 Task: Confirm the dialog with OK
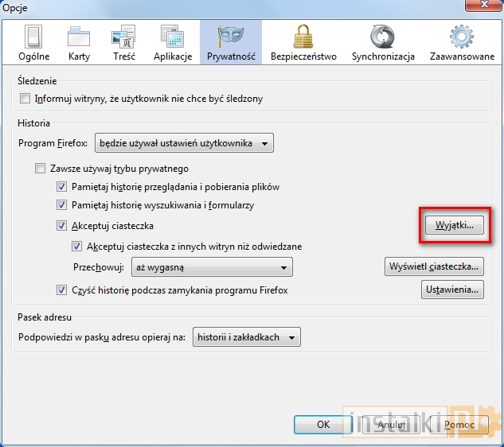[x=323, y=425]
